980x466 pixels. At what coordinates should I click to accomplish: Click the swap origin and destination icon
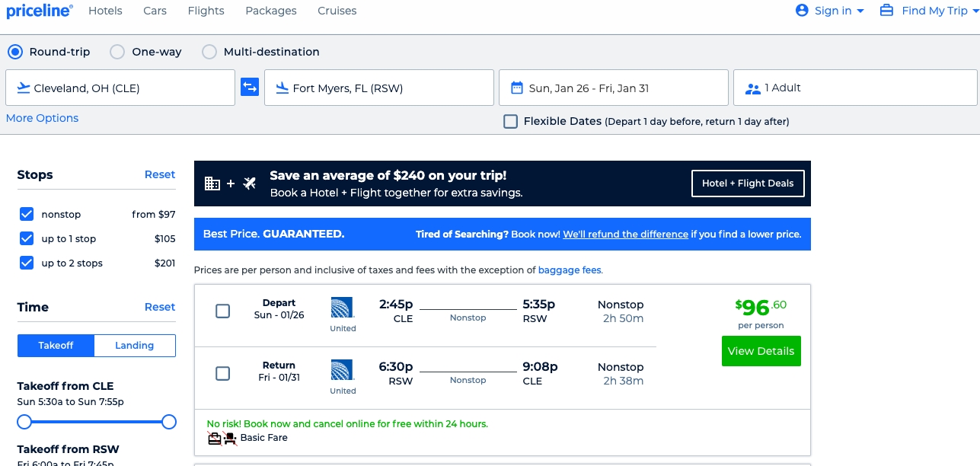click(x=250, y=87)
